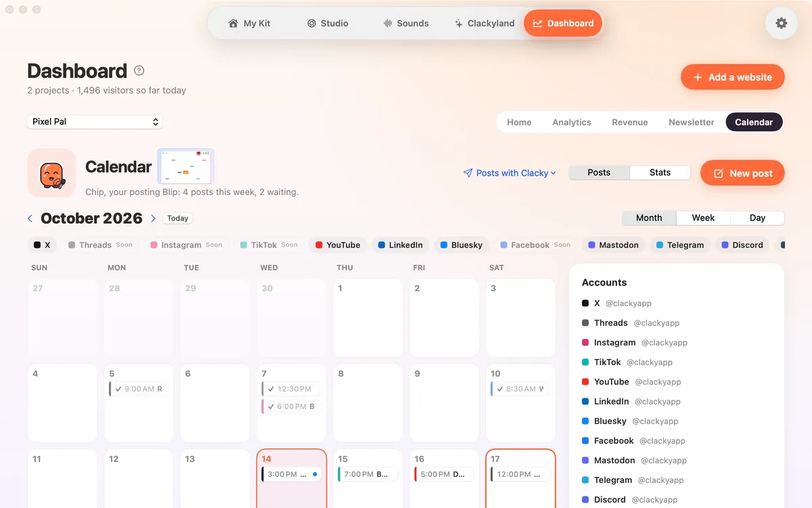This screenshot has height=508, width=812.
Task: Toggle the TikTok filter chip
Action: click(x=269, y=245)
